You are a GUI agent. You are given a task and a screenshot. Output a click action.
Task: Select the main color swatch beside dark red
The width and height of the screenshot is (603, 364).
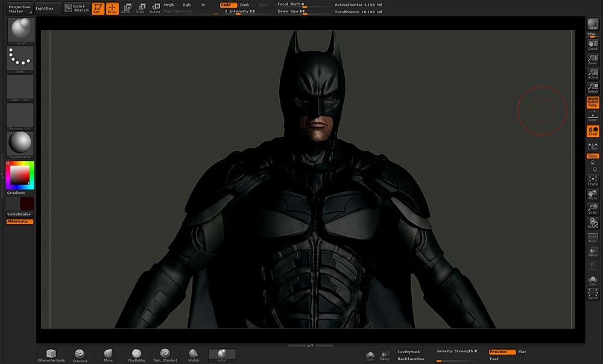click(13, 203)
